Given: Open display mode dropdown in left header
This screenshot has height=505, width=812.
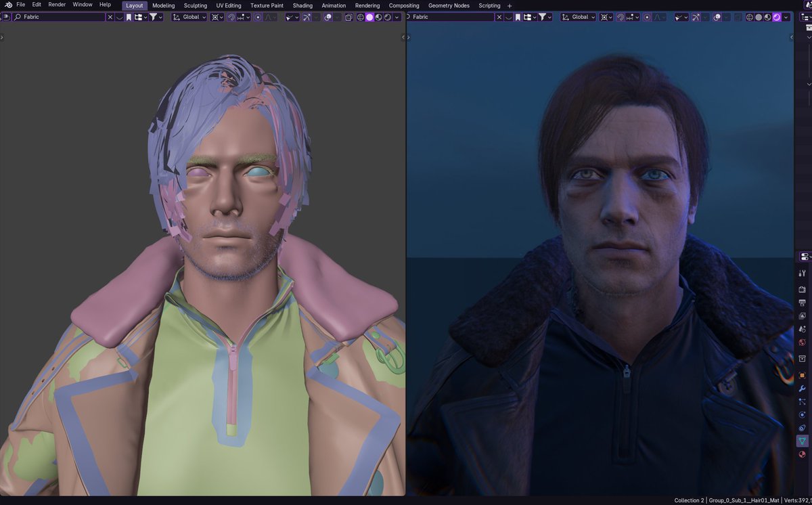Looking at the screenshot, I should point(141,17).
